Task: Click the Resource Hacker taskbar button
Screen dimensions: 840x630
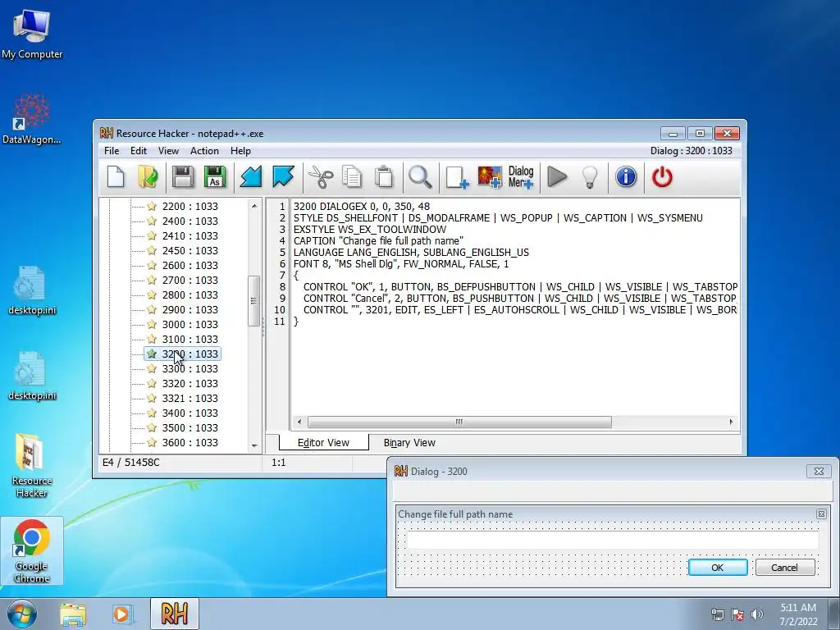Action: [x=174, y=614]
